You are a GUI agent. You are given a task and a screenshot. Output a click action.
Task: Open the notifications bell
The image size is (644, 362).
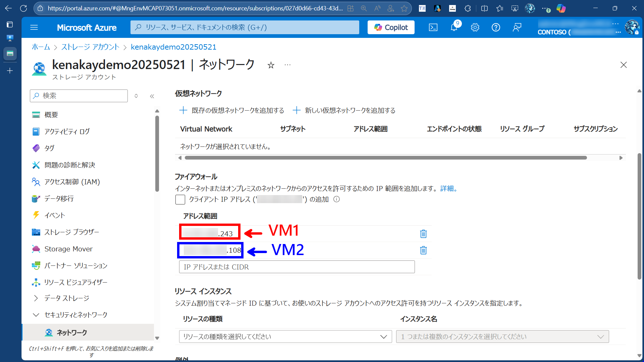454,27
